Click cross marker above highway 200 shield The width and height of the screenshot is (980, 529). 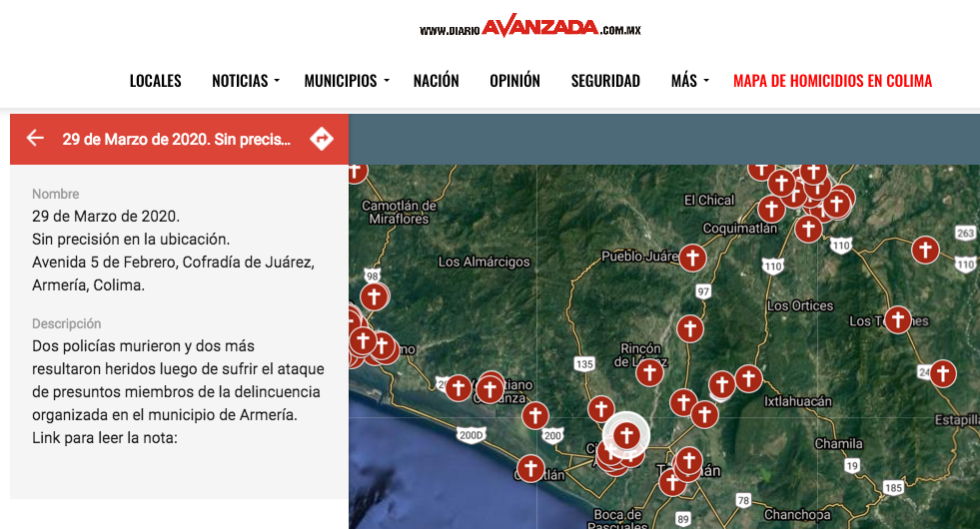(535, 415)
